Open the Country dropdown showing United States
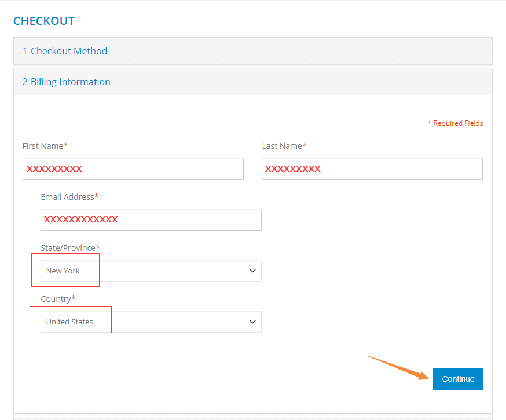The width and height of the screenshot is (506, 420). pos(151,322)
